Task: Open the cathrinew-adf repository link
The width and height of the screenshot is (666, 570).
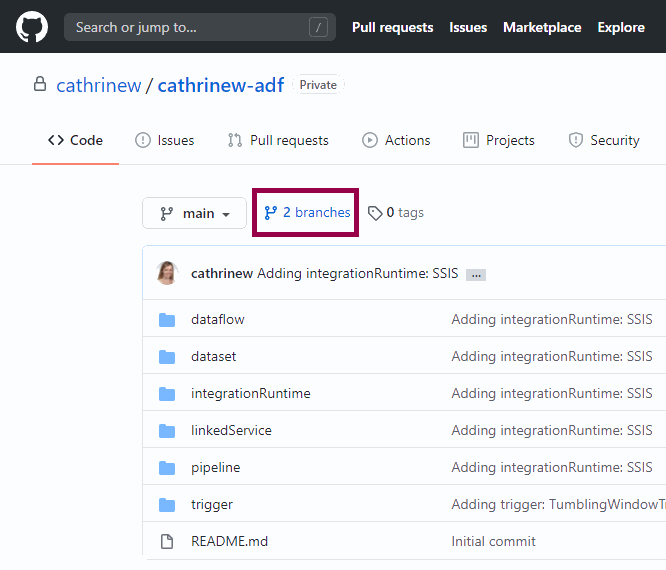Action: [x=221, y=85]
